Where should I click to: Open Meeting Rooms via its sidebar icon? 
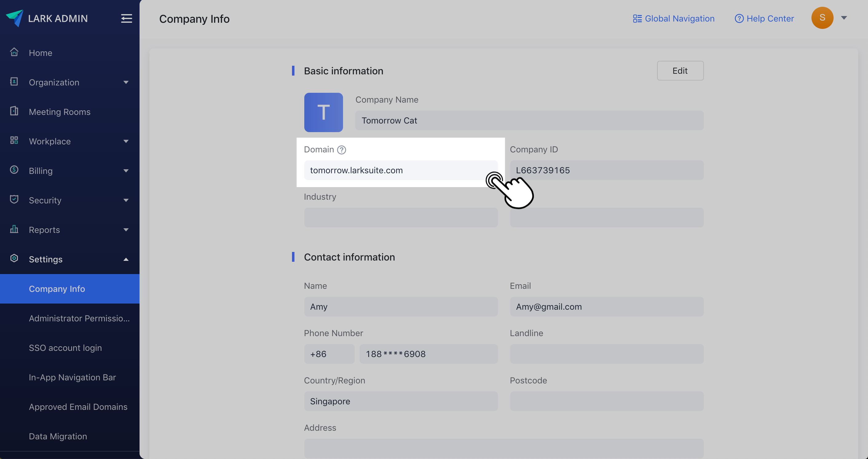[x=14, y=111]
